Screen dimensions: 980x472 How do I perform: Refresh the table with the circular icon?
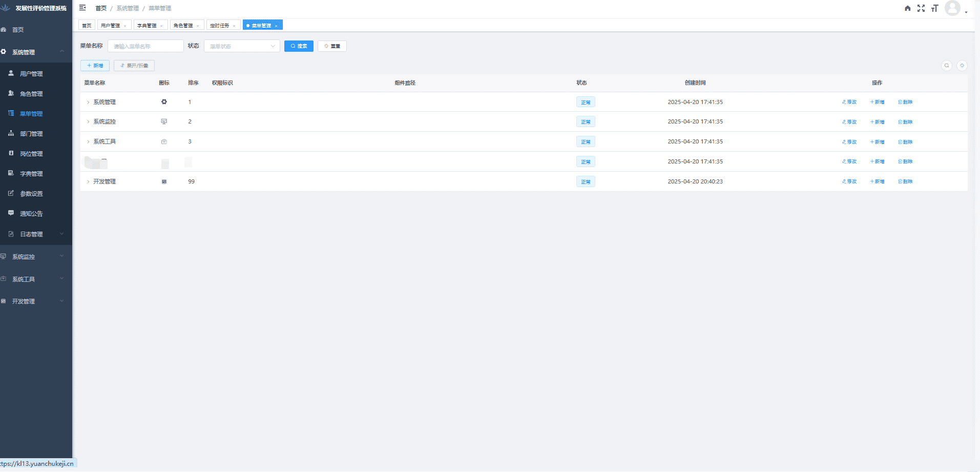[x=962, y=66]
